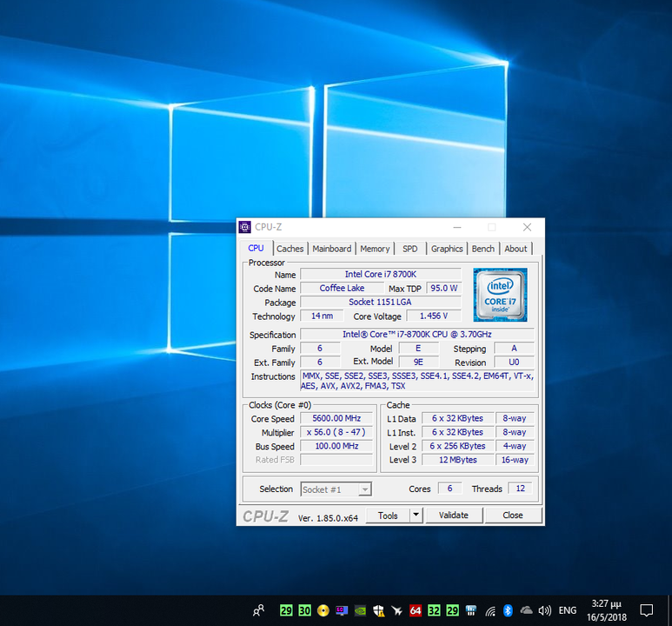The image size is (672, 626).
Task: Click the CPU-Z title bar app icon
Action: pos(245,227)
